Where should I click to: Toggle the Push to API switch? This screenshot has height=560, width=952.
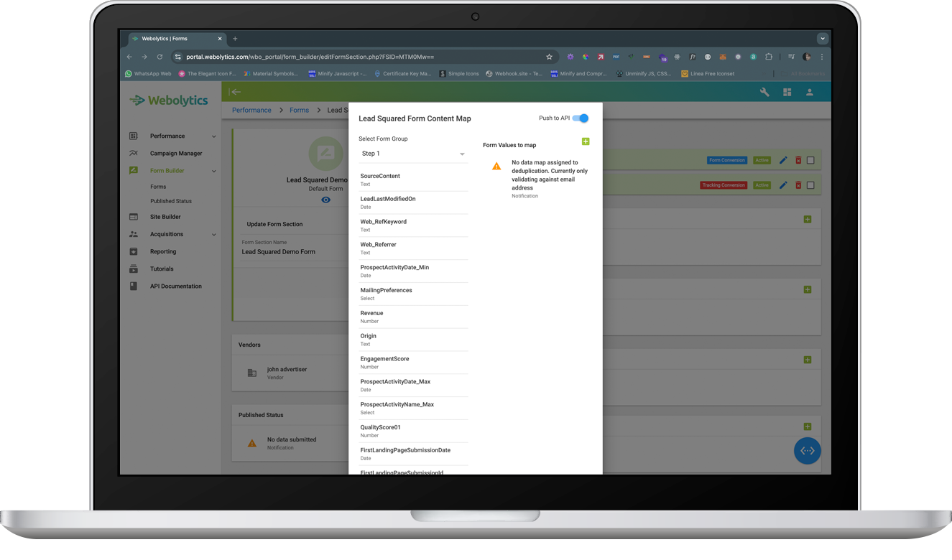(x=581, y=118)
